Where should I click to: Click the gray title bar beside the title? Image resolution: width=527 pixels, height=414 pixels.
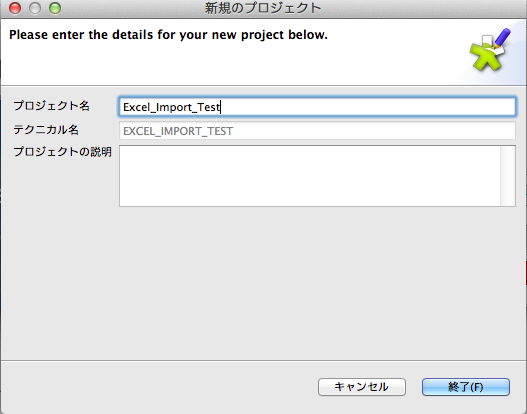click(420, 8)
